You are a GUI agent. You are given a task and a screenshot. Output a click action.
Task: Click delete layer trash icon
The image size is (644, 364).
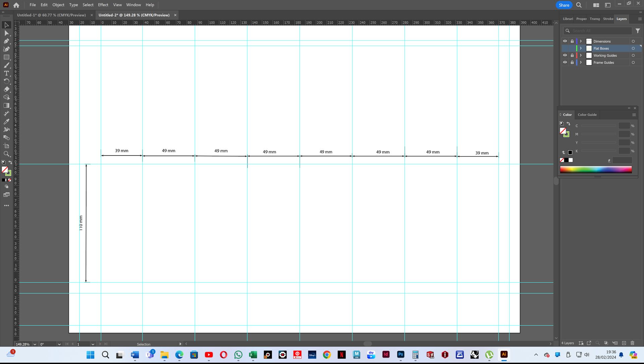click(x=632, y=343)
